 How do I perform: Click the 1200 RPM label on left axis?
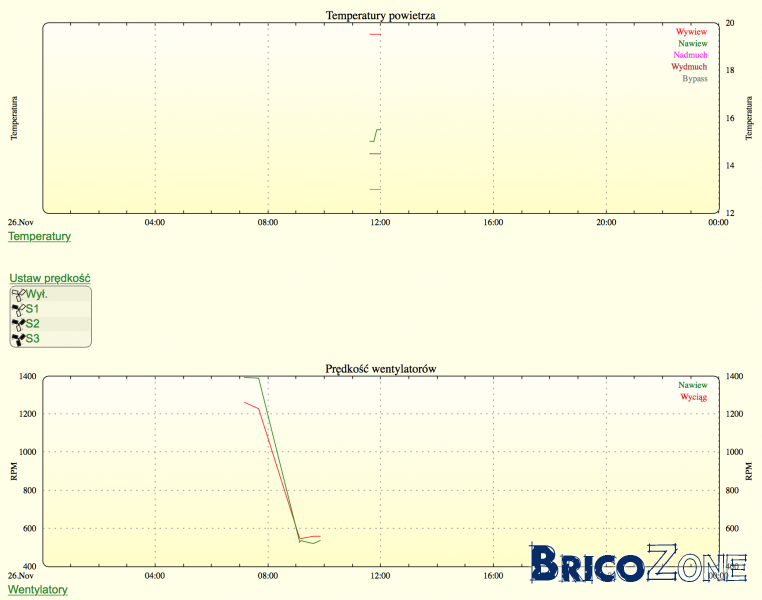click(x=28, y=414)
